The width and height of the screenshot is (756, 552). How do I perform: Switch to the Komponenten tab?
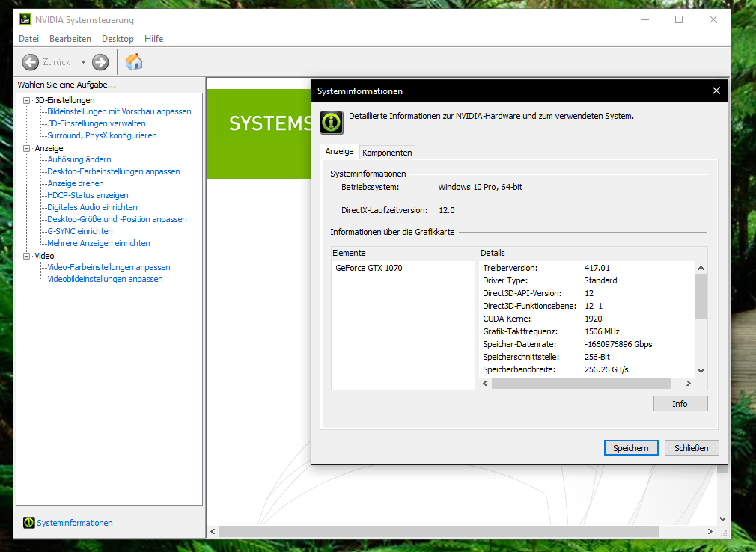[387, 153]
